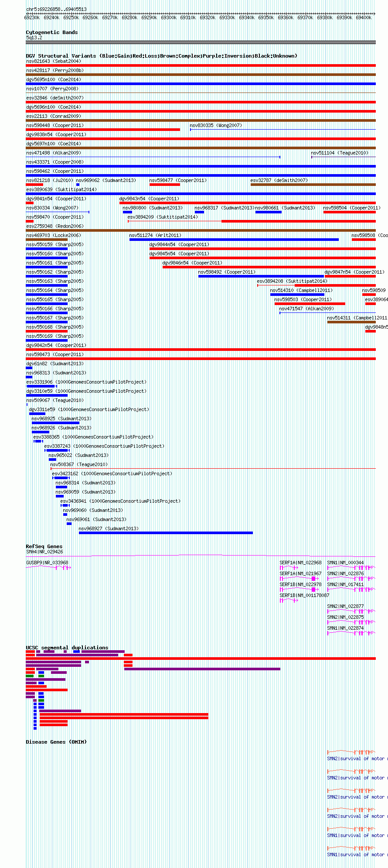Open the SMN1|NM_022874 transcript
Image resolution: width=388 pixels, height=868 pixels.
click(x=351, y=633)
